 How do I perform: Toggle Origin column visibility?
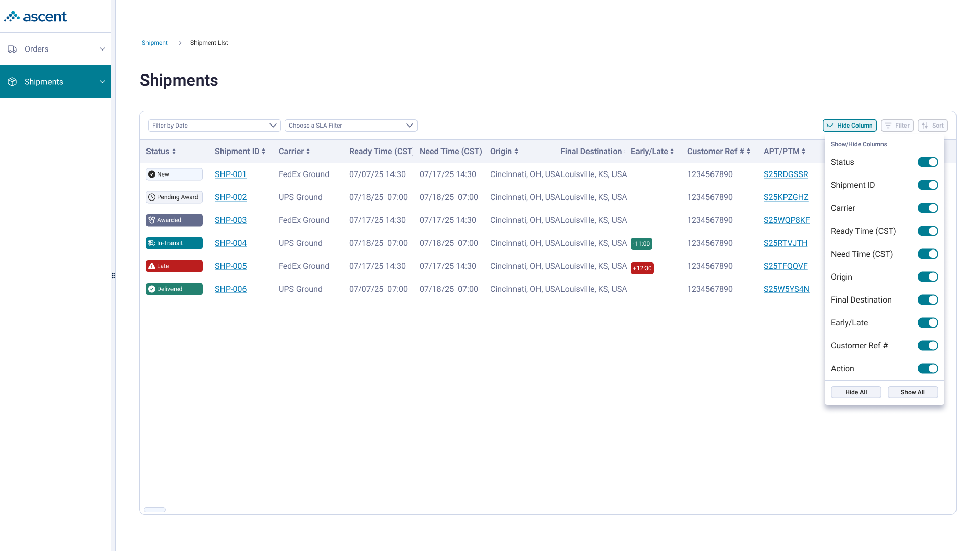[x=927, y=277]
